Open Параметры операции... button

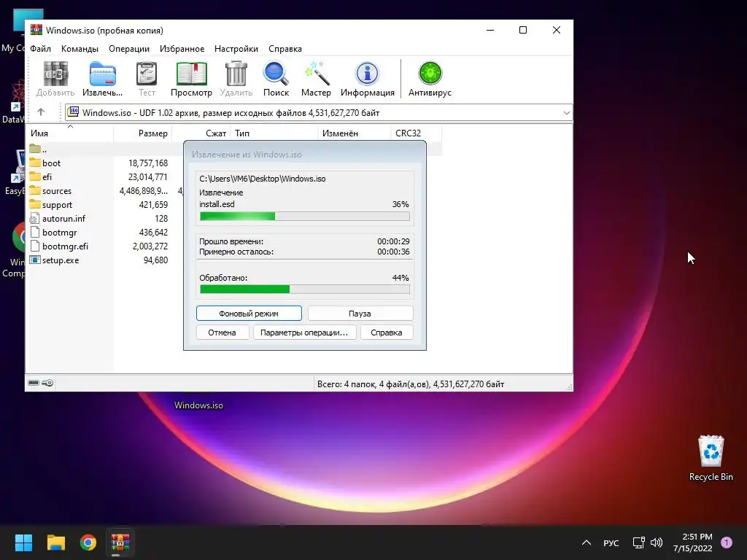[x=304, y=332]
